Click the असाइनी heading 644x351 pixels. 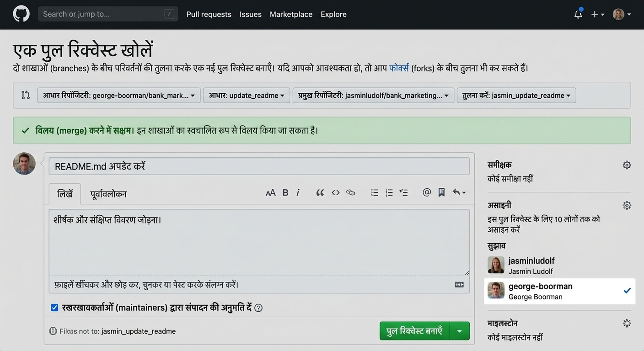click(x=499, y=205)
